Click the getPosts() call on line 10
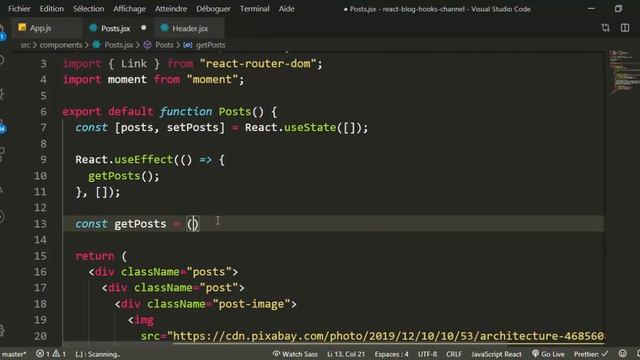The height and width of the screenshot is (360, 640). tap(124, 176)
